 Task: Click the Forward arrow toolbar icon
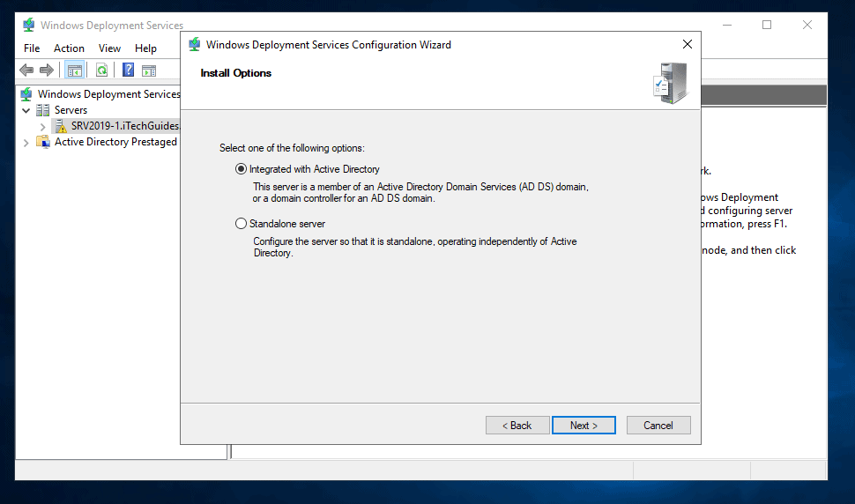click(47, 70)
